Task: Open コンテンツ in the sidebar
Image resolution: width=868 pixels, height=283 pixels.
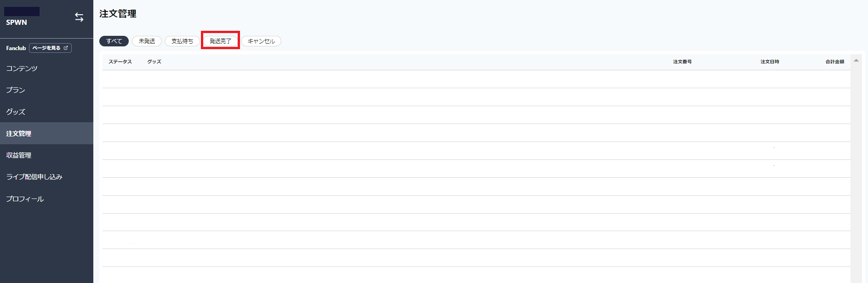Action: point(22,68)
